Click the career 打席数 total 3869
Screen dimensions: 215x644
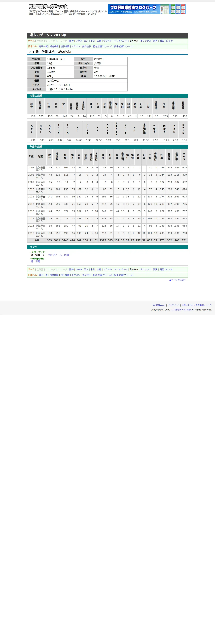tap(57, 240)
